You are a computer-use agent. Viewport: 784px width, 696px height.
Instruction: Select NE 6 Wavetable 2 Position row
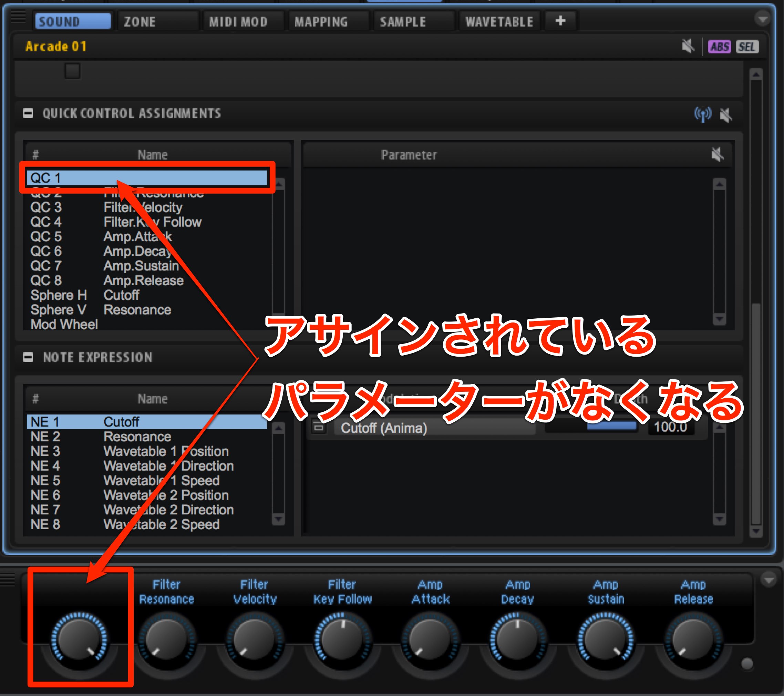point(147,495)
